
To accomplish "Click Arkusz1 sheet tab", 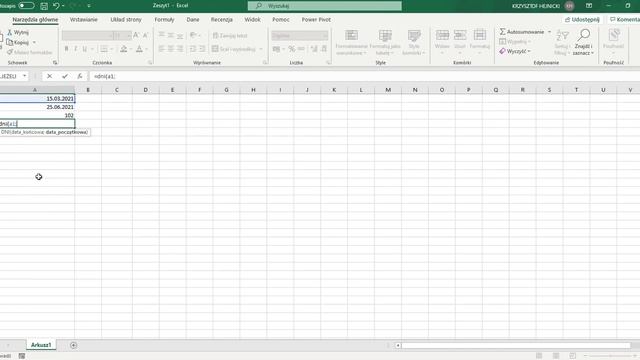I will point(41,345).
